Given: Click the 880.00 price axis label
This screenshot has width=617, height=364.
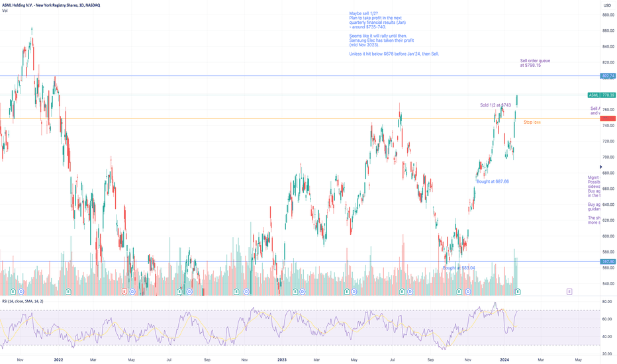Looking at the screenshot, I should tap(608, 15).
